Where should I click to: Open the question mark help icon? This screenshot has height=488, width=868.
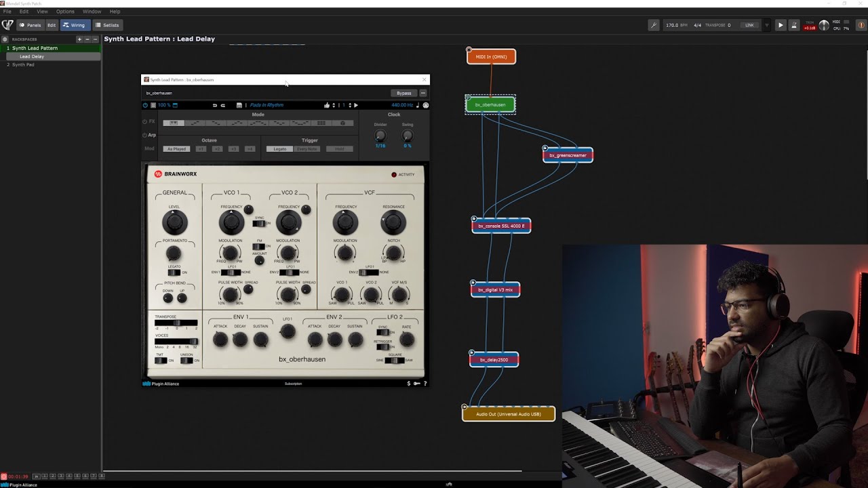click(x=425, y=384)
